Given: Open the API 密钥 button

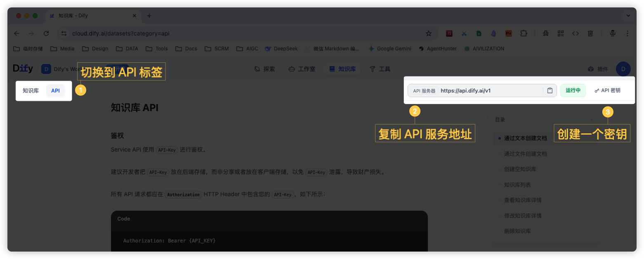Looking at the screenshot, I should pyautogui.click(x=608, y=90).
